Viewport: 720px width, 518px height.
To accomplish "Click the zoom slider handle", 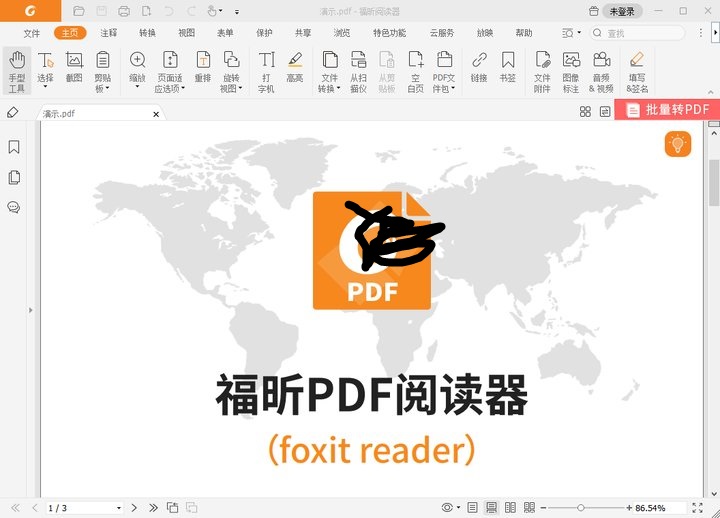I will coord(580,507).
